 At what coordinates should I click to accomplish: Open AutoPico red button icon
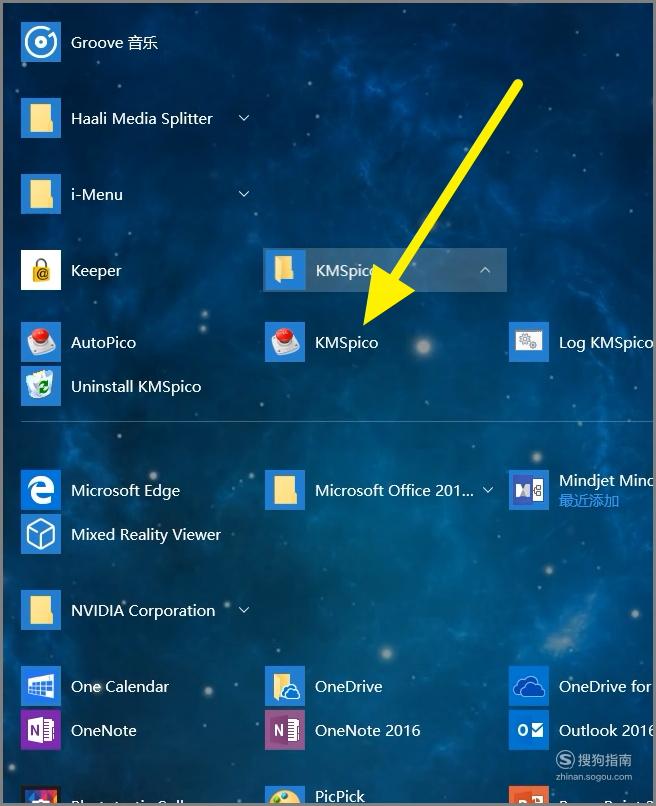41,342
